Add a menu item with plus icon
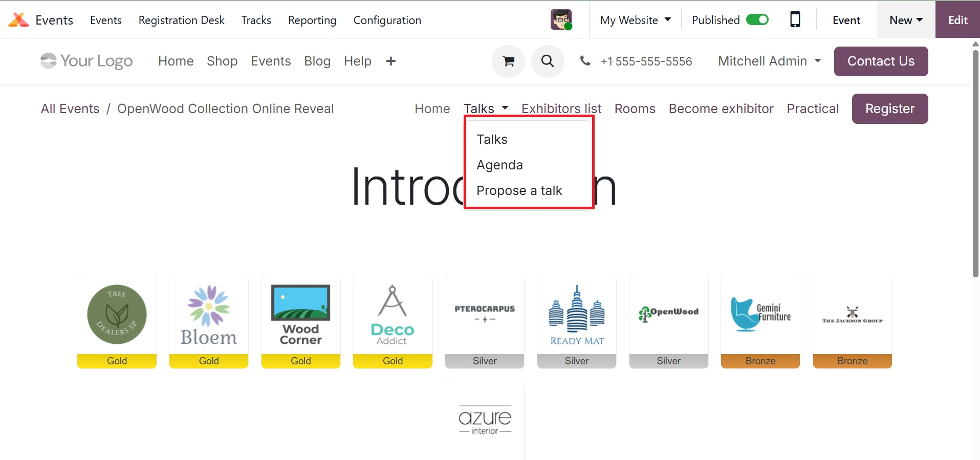The width and height of the screenshot is (980, 460). point(391,61)
